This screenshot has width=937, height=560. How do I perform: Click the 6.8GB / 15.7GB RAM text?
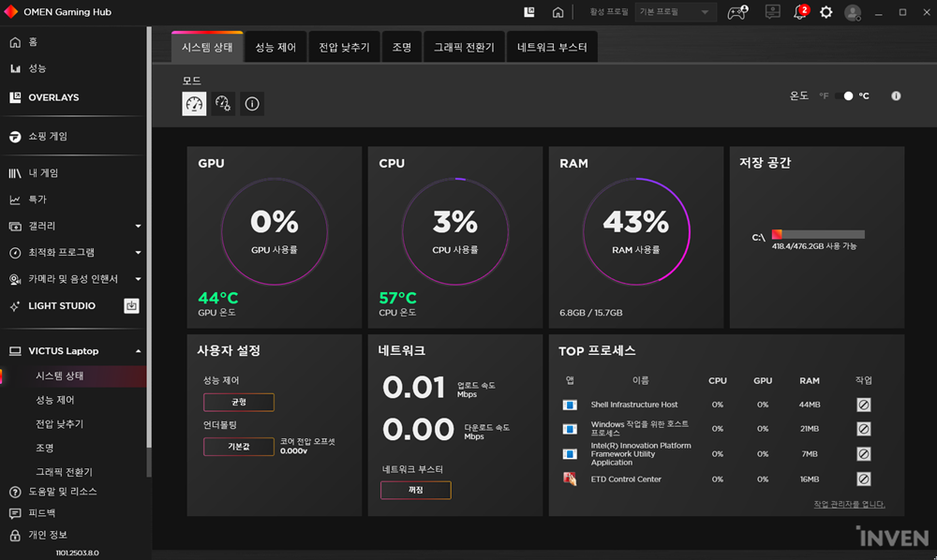(591, 313)
